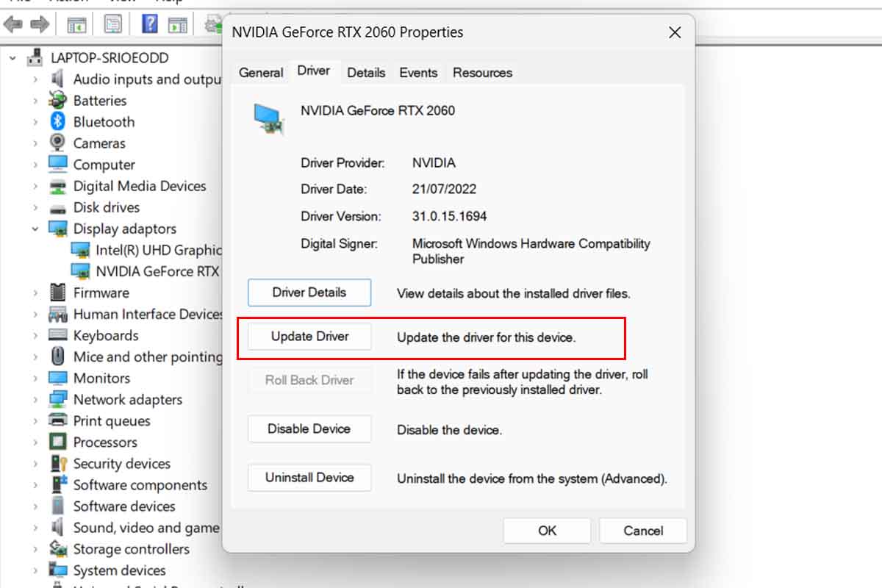Click the Network adapters icon

click(x=57, y=399)
